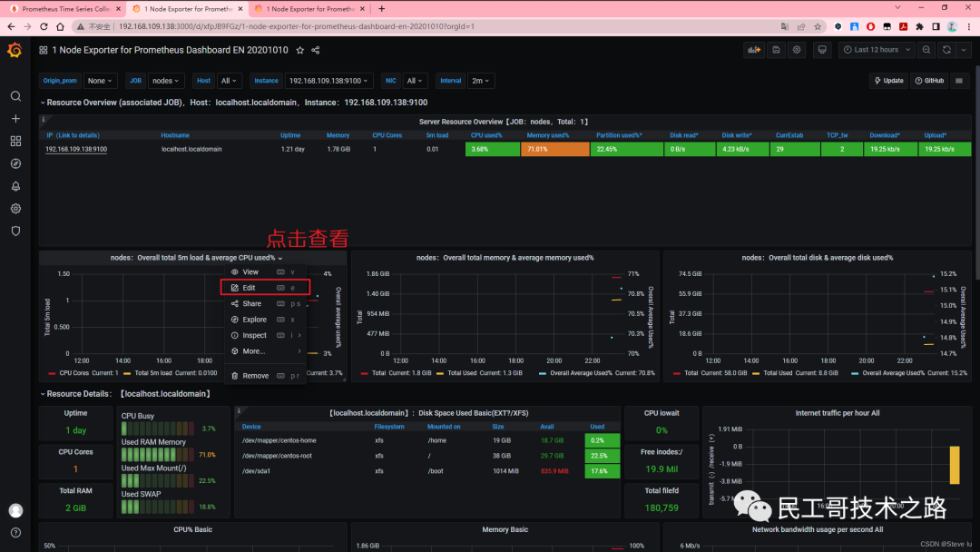
Task: Open the JOB nodes dropdown
Action: coord(165,81)
